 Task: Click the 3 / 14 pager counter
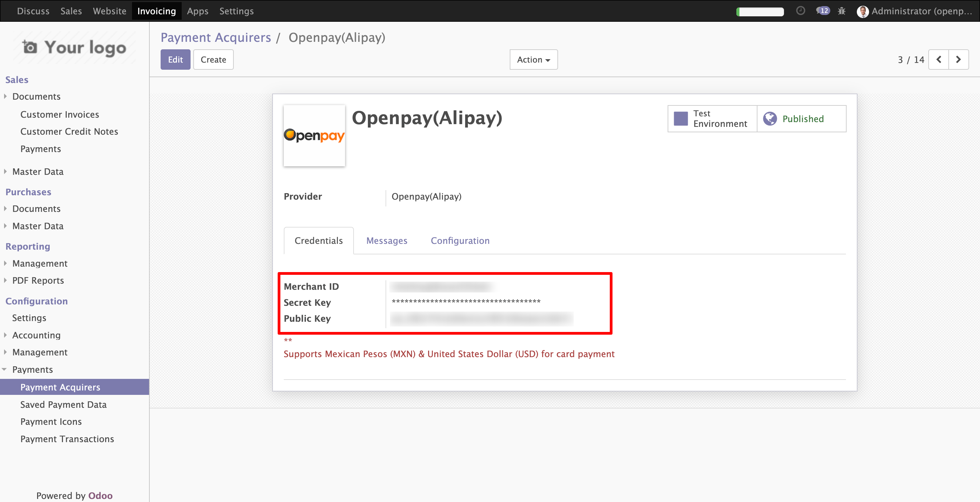click(911, 60)
